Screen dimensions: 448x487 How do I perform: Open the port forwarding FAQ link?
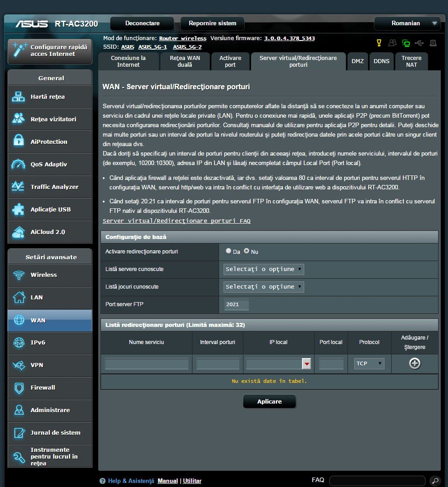(x=176, y=221)
